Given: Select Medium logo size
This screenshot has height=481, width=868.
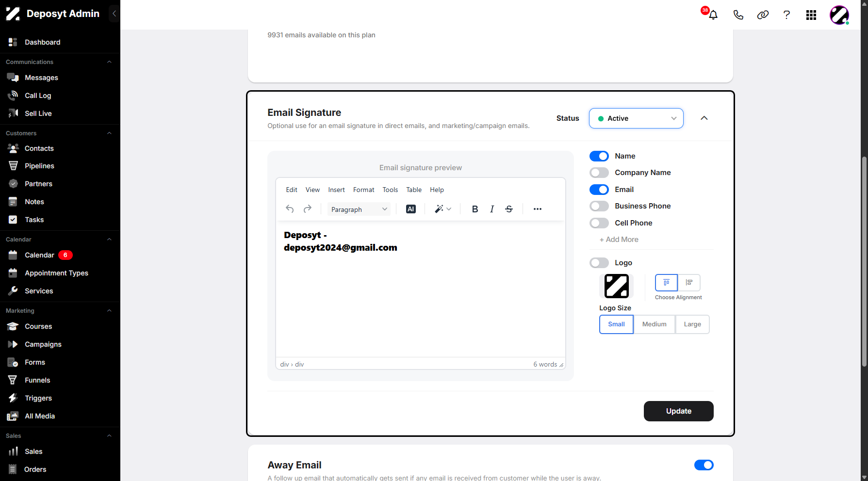Looking at the screenshot, I should [x=655, y=324].
